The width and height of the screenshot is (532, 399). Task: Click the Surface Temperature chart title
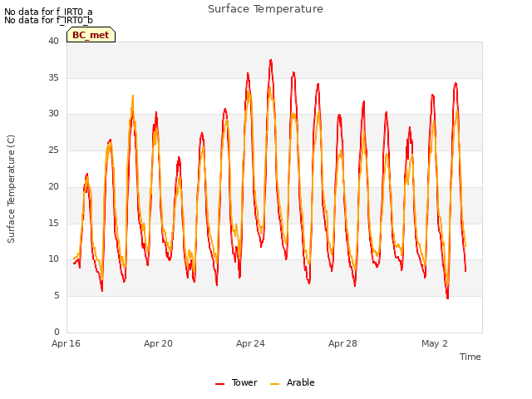click(265, 9)
